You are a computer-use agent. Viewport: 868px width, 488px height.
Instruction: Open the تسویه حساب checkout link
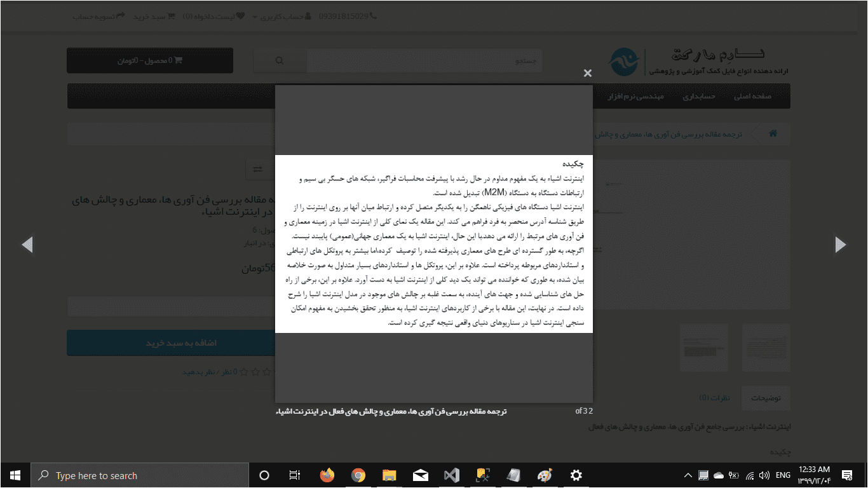[98, 16]
